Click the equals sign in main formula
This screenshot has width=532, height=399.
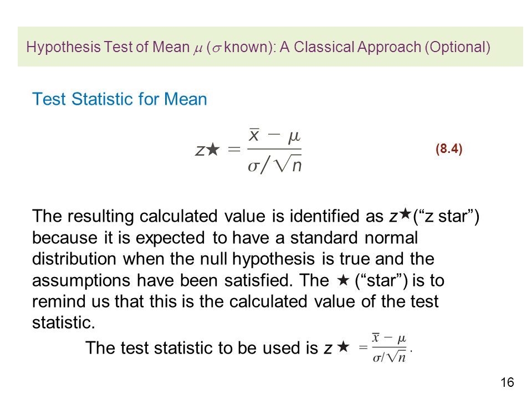point(234,149)
